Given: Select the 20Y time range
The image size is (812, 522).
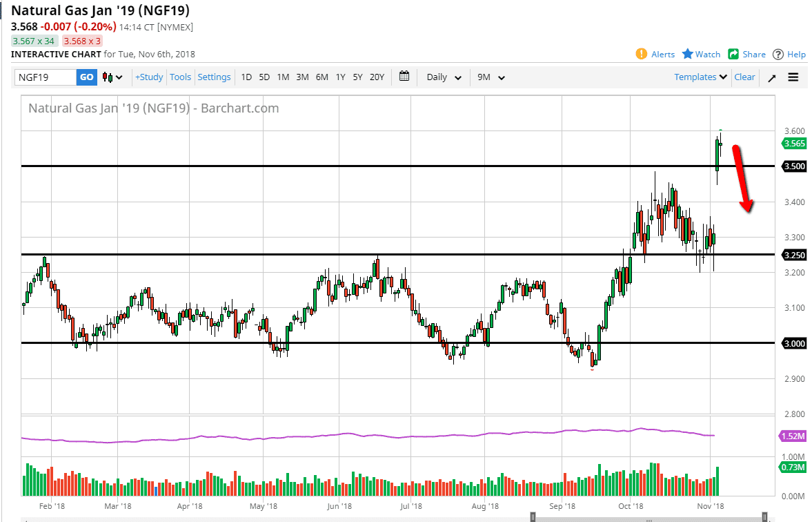Looking at the screenshot, I should (x=377, y=77).
